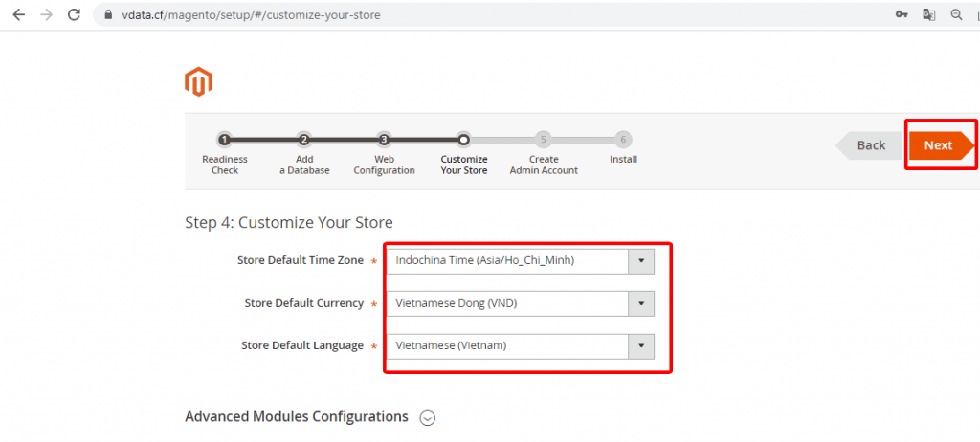The width and height of the screenshot is (980, 442).
Task: Click the browser back arrow
Action: (x=19, y=15)
